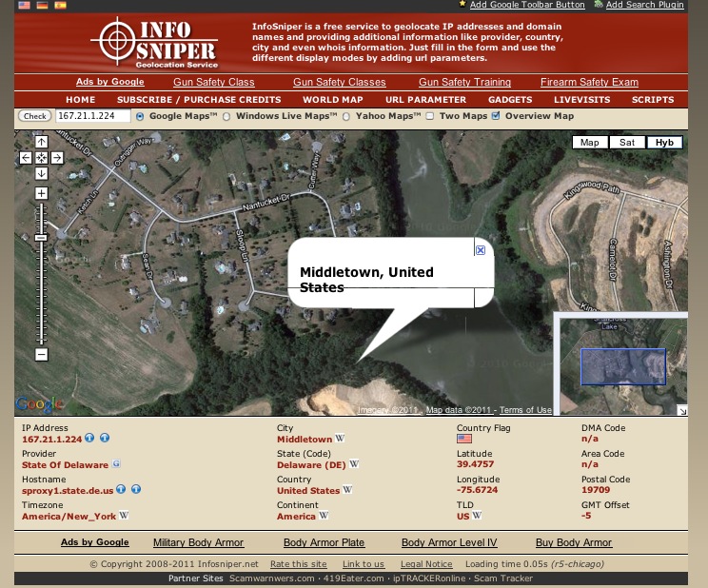Screen dimensions: 708x588
Task: Zoom out with minus button
Action: pos(42,355)
